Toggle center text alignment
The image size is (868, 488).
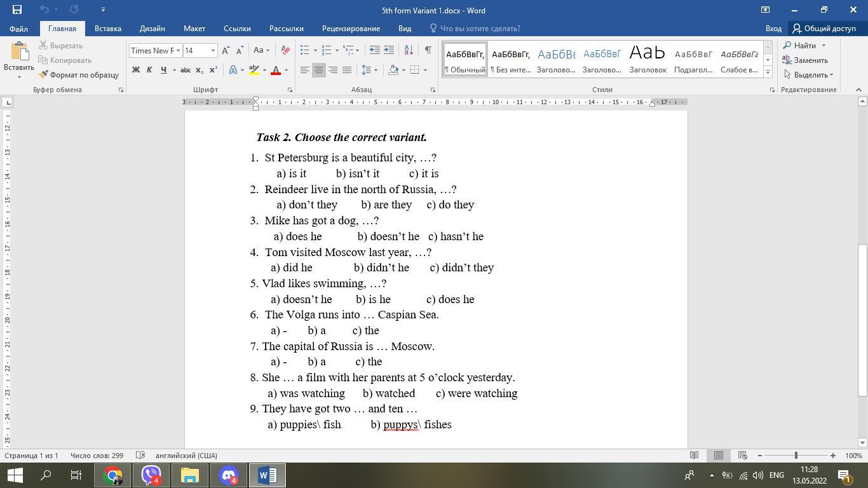(319, 70)
